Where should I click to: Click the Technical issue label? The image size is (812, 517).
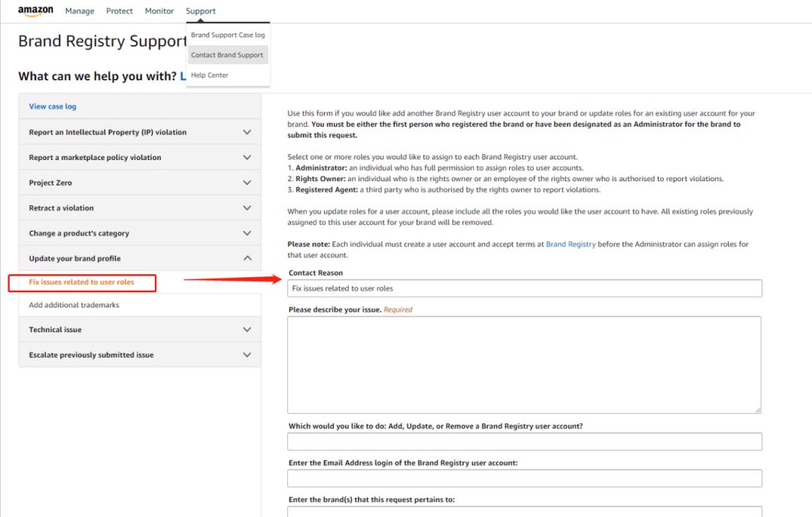[55, 330]
